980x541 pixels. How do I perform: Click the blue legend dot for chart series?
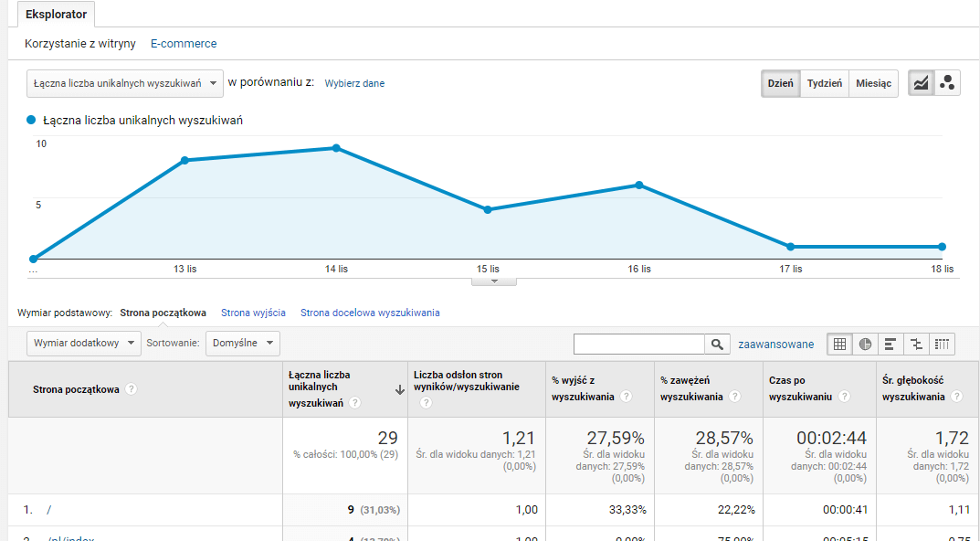pos(31,120)
